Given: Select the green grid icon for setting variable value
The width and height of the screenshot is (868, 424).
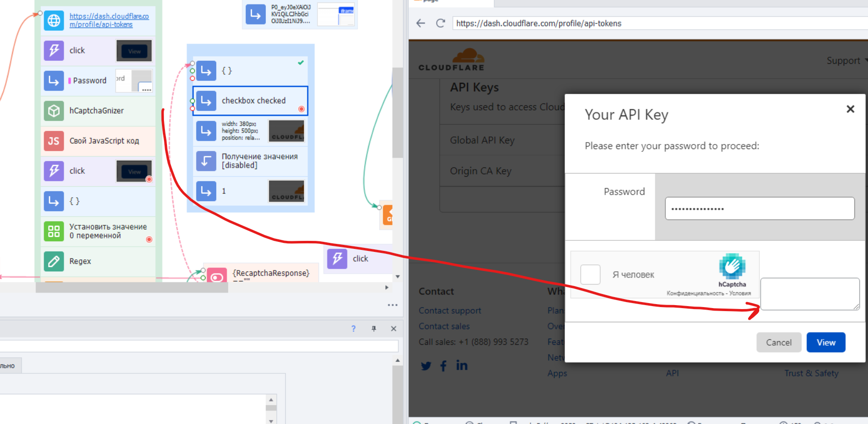Looking at the screenshot, I should click(54, 231).
